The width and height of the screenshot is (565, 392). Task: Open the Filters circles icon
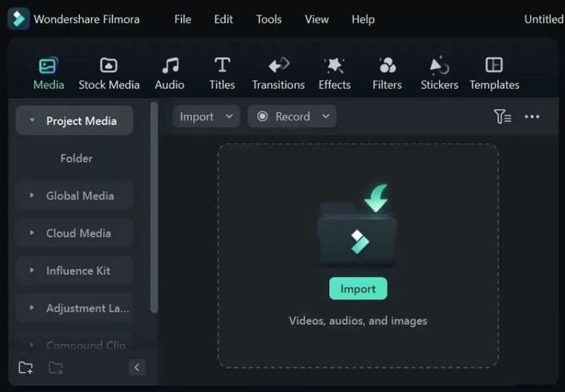click(x=387, y=65)
